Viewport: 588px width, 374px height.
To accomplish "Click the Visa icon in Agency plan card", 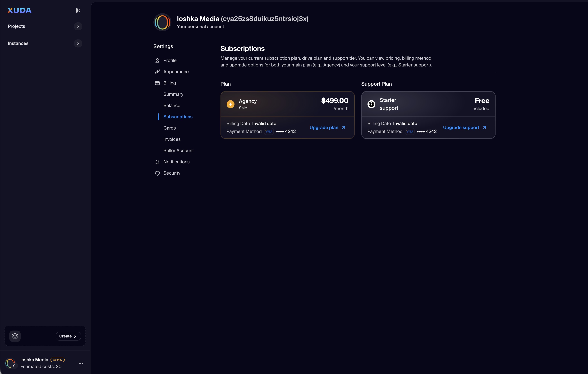I will pyautogui.click(x=269, y=131).
